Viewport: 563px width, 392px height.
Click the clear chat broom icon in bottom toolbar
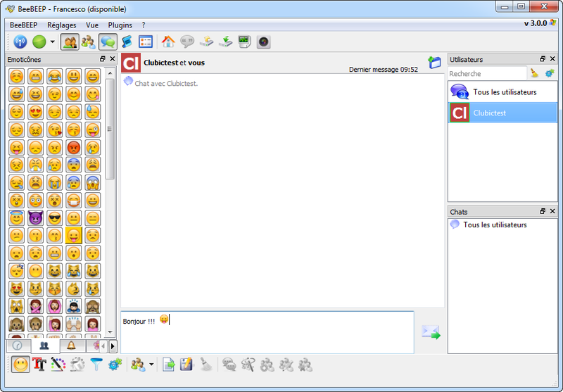coord(206,365)
